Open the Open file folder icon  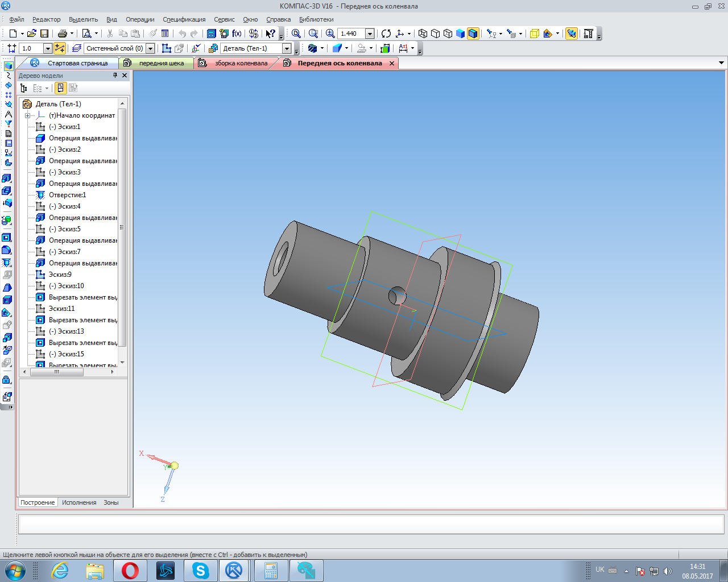pyautogui.click(x=31, y=34)
